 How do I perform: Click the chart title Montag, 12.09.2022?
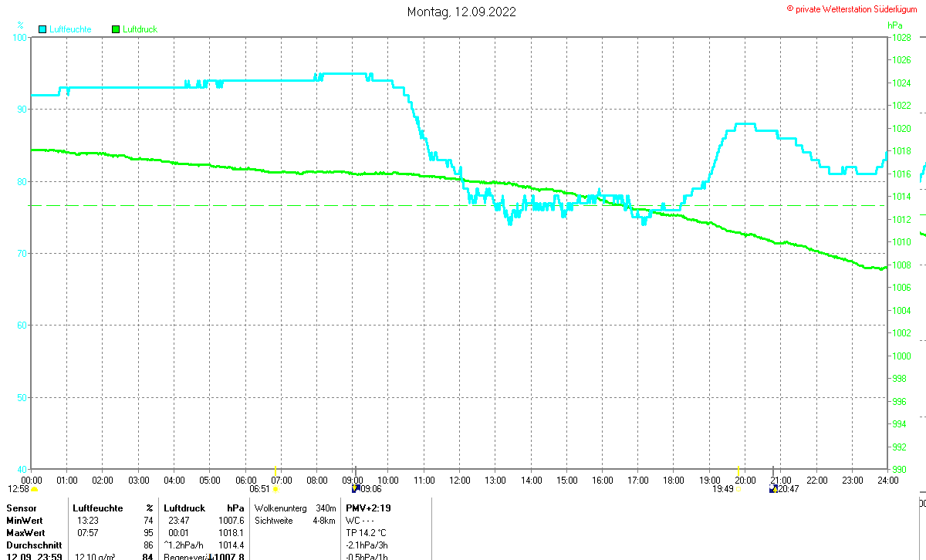(461, 12)
